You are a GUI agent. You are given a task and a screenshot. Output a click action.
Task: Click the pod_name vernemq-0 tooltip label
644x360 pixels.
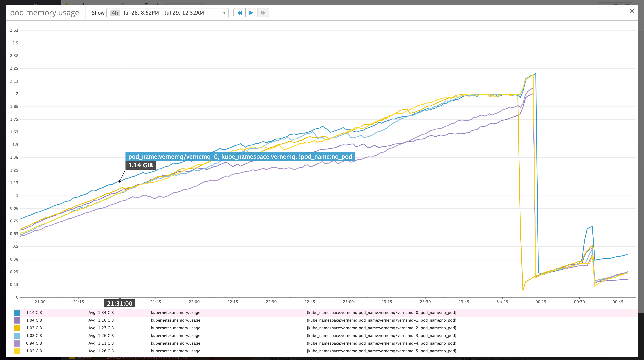(x=240, y=157)
